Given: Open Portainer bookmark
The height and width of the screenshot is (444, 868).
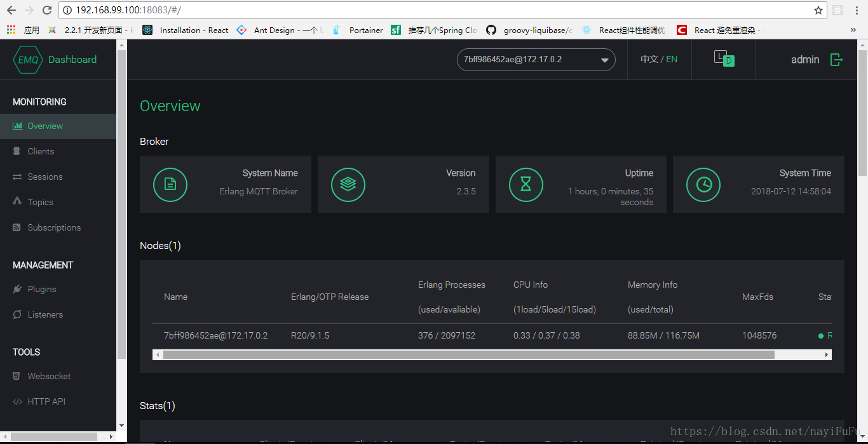Looking at the screenshot, I should click(x=358, y=30).
